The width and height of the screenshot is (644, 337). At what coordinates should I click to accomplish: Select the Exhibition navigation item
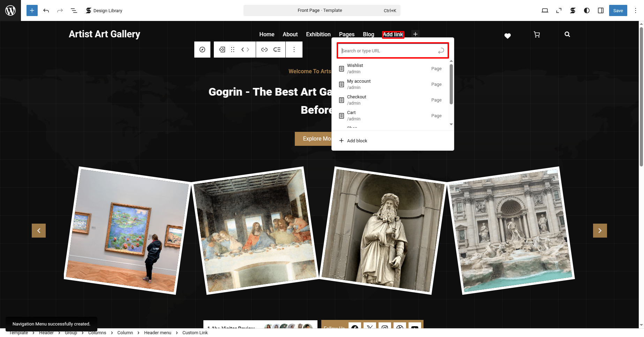click(x=318, y=34)
